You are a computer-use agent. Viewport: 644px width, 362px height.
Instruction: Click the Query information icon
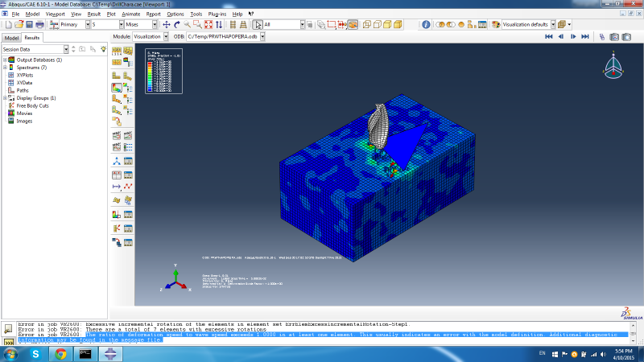426,25
